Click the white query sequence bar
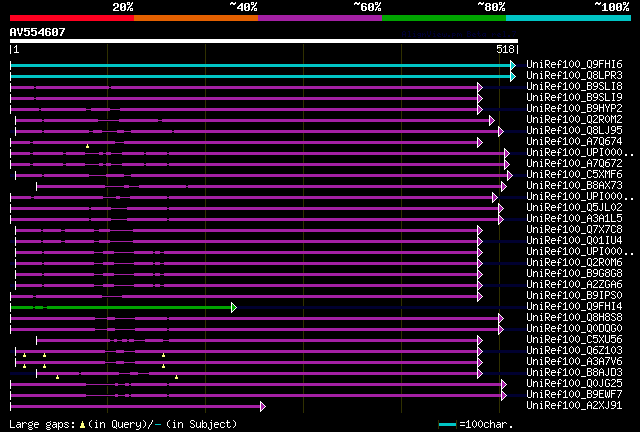Screen dimensions: 640x432 point(264,41)
